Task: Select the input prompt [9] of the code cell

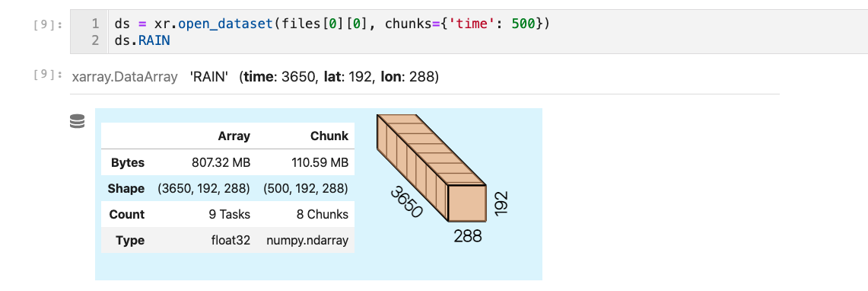Action: (48, 24)
